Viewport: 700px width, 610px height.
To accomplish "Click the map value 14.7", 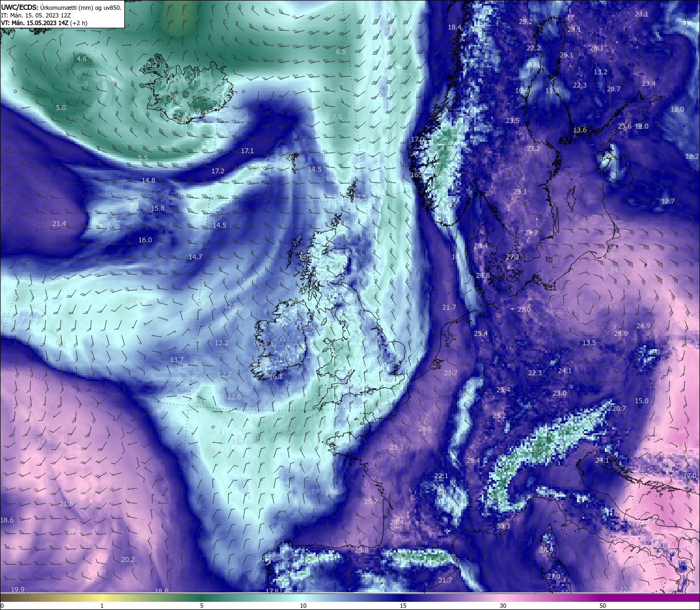I will (x=195, y=257).
